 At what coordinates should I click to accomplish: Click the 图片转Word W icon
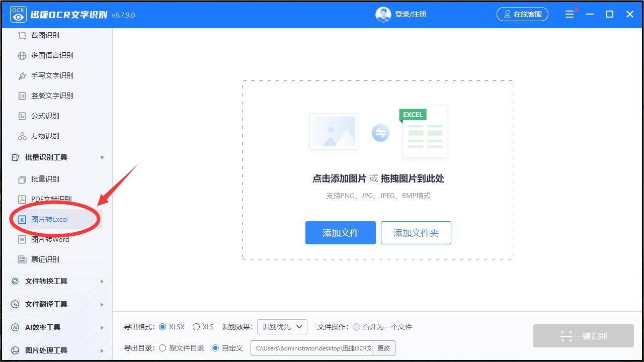pyautogui.click(x=22, y=239)
